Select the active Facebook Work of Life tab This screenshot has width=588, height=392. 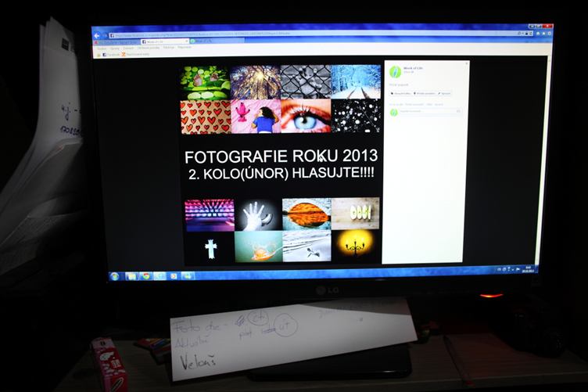[165, 41]
